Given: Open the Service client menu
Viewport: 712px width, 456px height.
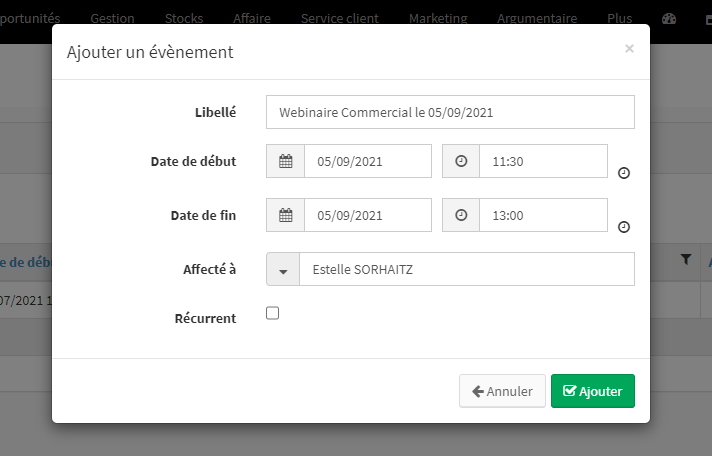Looking at the screenshot, I should click(340, 19).
